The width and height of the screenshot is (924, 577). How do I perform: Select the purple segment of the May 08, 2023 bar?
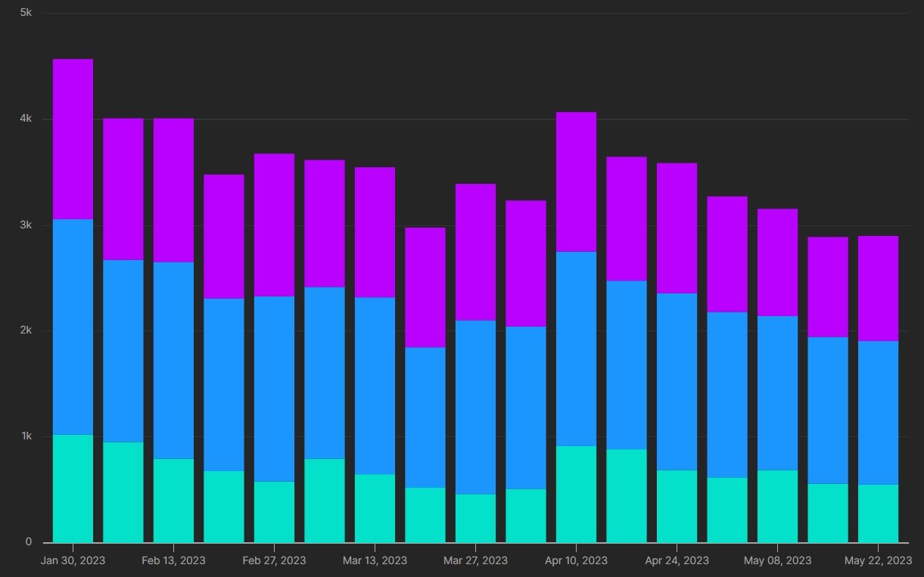[x=777, y=262]
